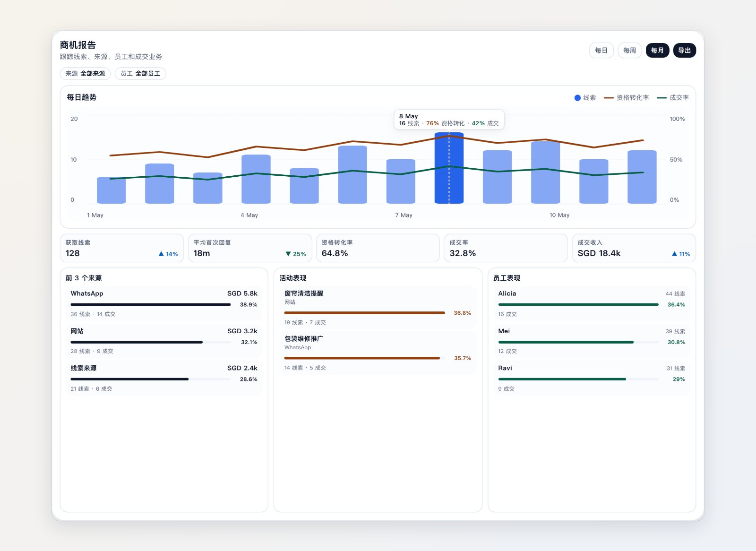Click the 前 3 个来源 panel heading
This screenshot has width=756, height=551.
click(x=84, y=278)
